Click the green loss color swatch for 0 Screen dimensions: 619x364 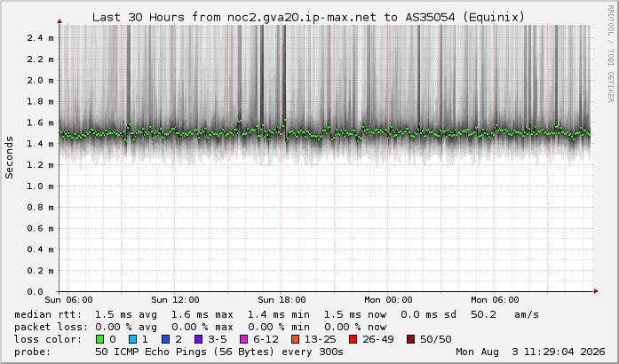[x=99, y=339]
